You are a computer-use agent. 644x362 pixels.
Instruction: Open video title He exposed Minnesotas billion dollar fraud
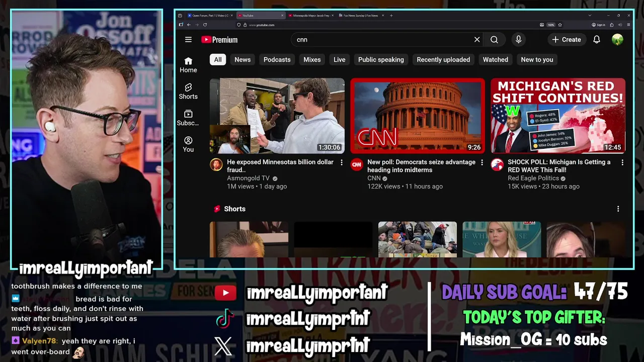point(280,166)
